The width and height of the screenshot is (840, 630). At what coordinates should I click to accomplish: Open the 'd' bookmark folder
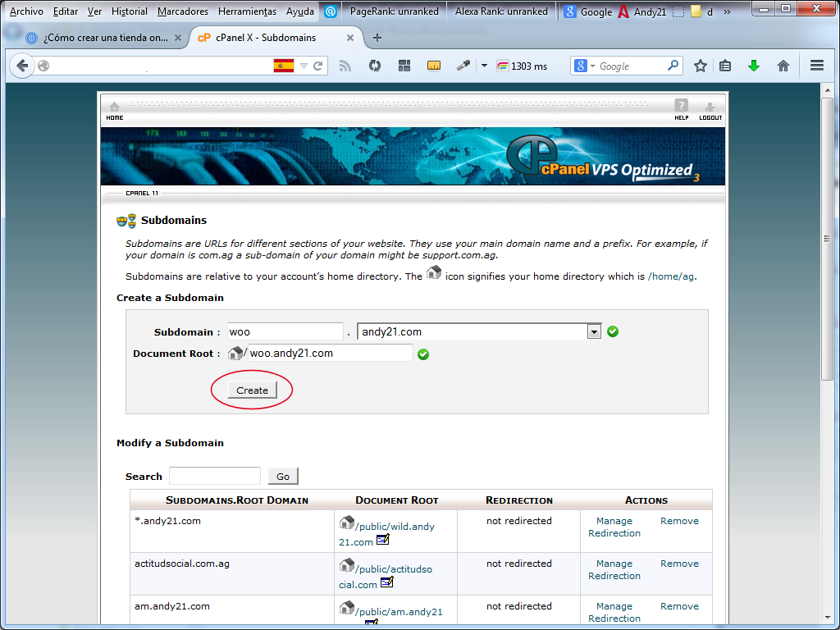702,11
